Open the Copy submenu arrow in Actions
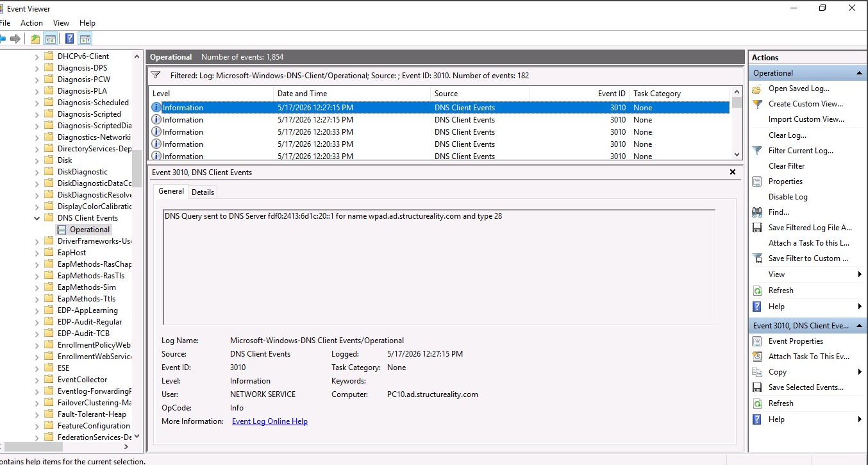Viewport: 868px width, 465px height. pyautogui.click(x=860, y=372)
